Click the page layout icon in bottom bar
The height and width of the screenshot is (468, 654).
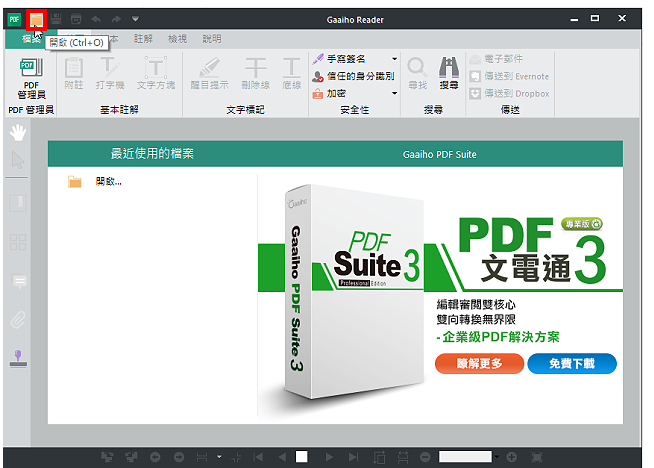(202, 458)
